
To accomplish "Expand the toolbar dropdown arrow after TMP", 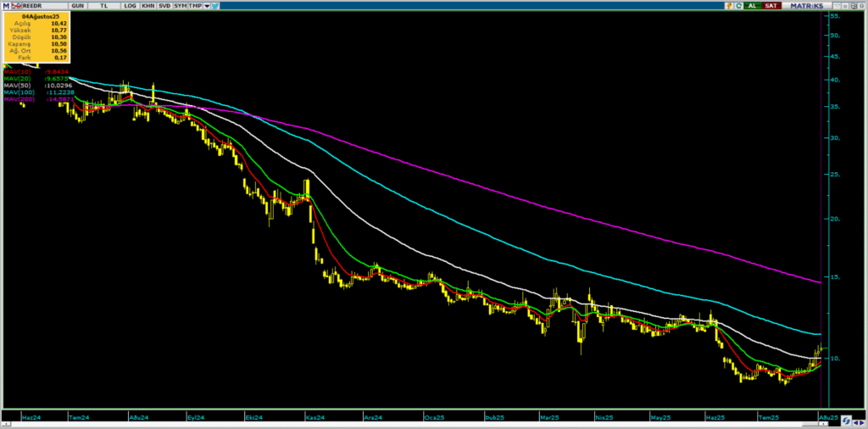I will (x=208, y=6).
